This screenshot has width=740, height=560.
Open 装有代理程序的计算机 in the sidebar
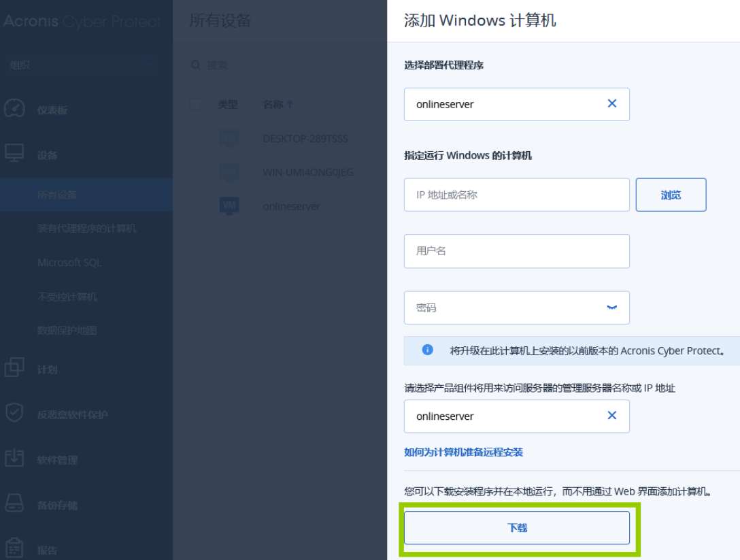(87, 229)
